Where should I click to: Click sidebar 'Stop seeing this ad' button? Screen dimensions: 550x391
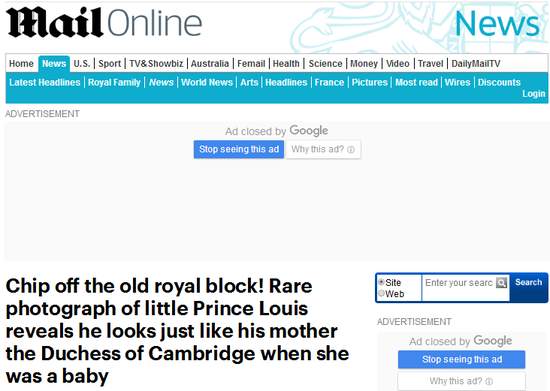(462, 359)
